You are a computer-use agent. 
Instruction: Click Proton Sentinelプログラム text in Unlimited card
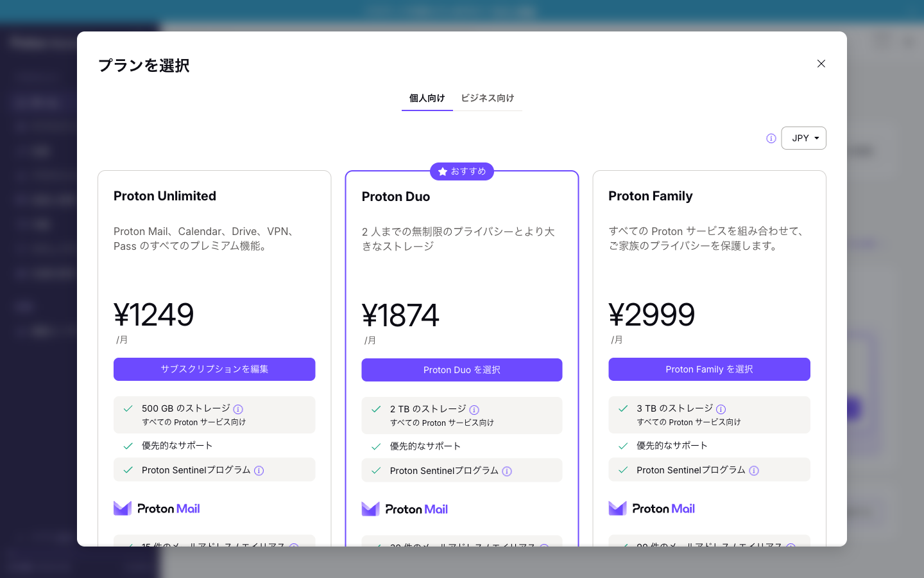click(x=196, y=470)
